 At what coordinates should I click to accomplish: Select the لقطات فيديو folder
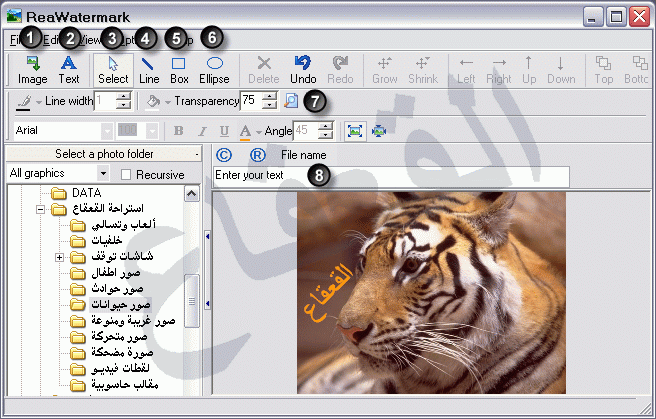click(x=120, y=369)
